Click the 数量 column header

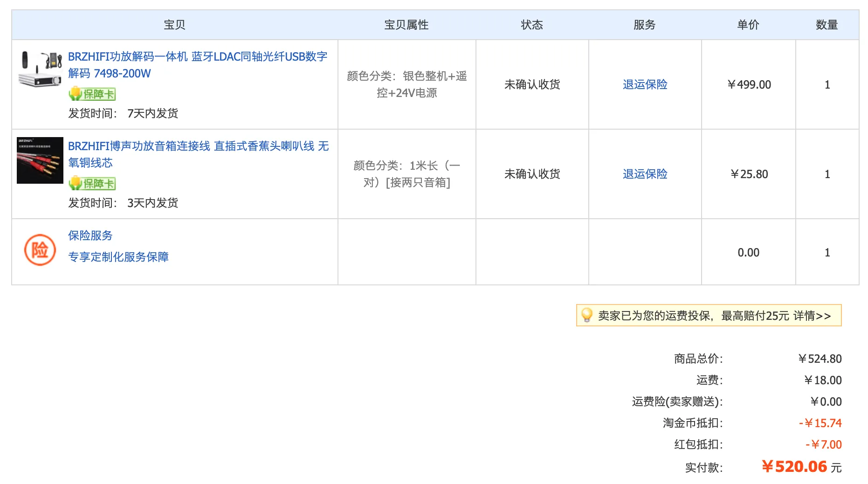[827, 25]
